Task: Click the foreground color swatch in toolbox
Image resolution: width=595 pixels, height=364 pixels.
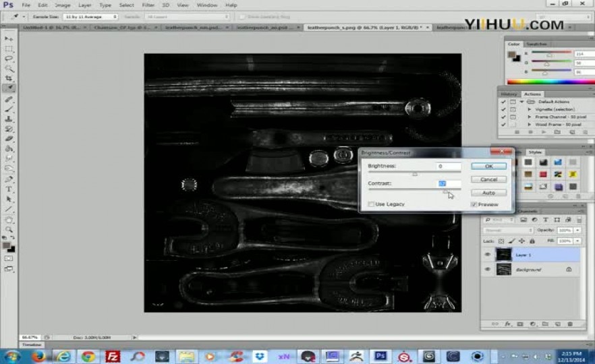Action: tap(7, 246)
